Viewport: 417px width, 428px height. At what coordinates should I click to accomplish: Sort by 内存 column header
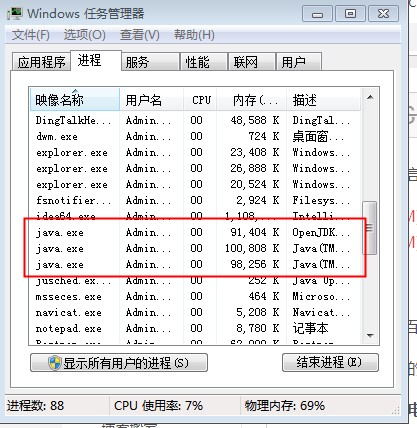click(252, 100)
